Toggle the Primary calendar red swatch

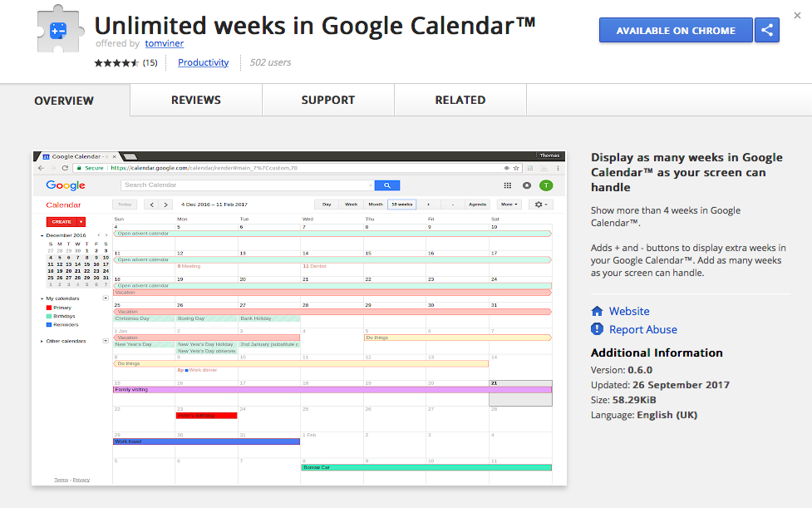49,308
